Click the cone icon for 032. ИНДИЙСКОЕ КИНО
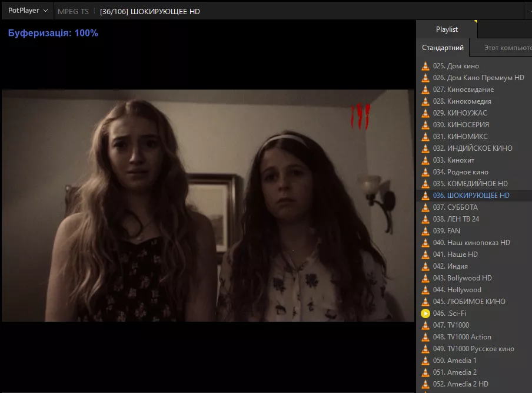 [425, 148]
